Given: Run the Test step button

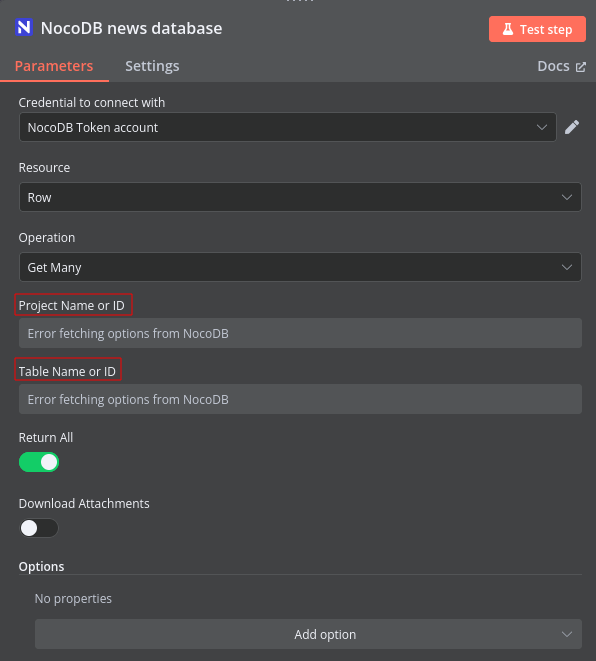Looking at the screenshot, I should (537, 29).
